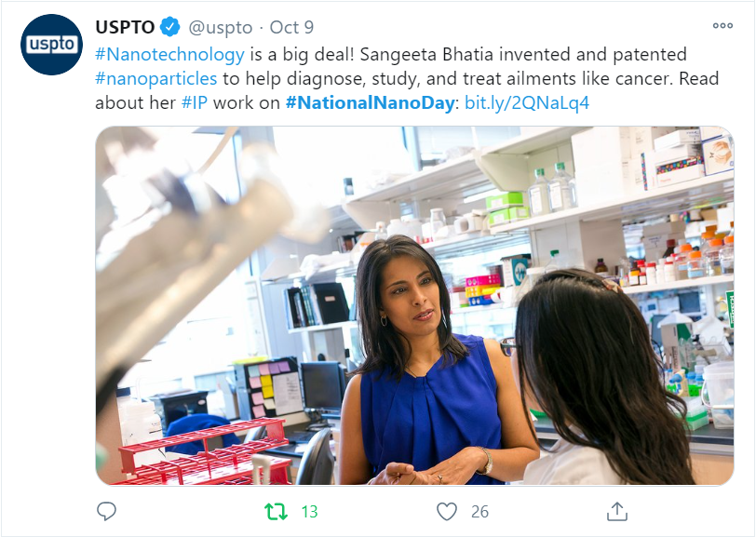
Task: Open the lab photo attached to tweet
Action: [x=414, y=305]
